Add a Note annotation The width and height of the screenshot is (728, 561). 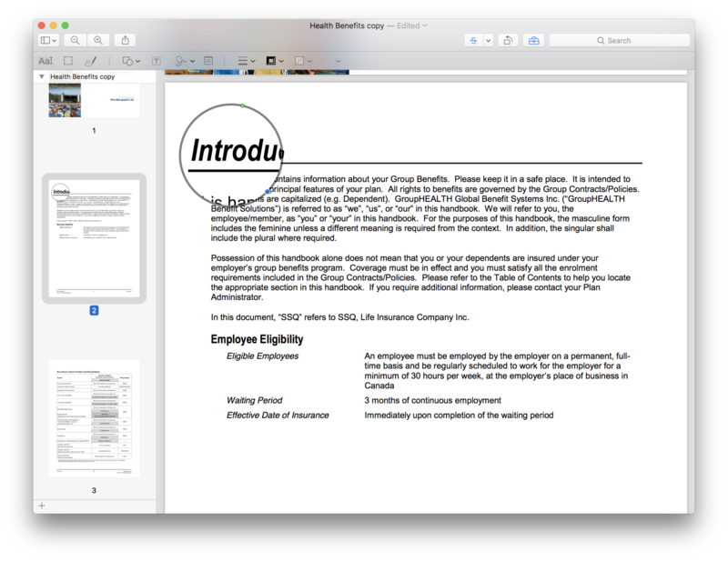coord(208,61)
